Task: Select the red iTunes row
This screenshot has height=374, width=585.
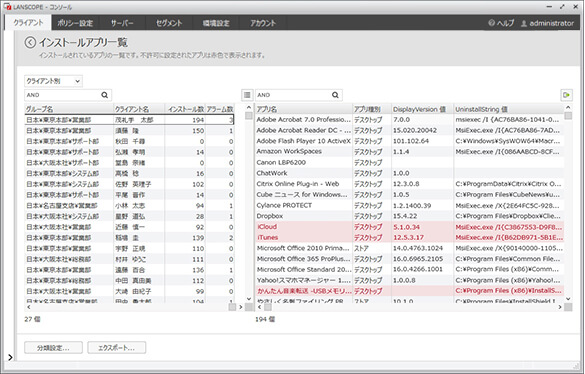Action: click(410, 237)
